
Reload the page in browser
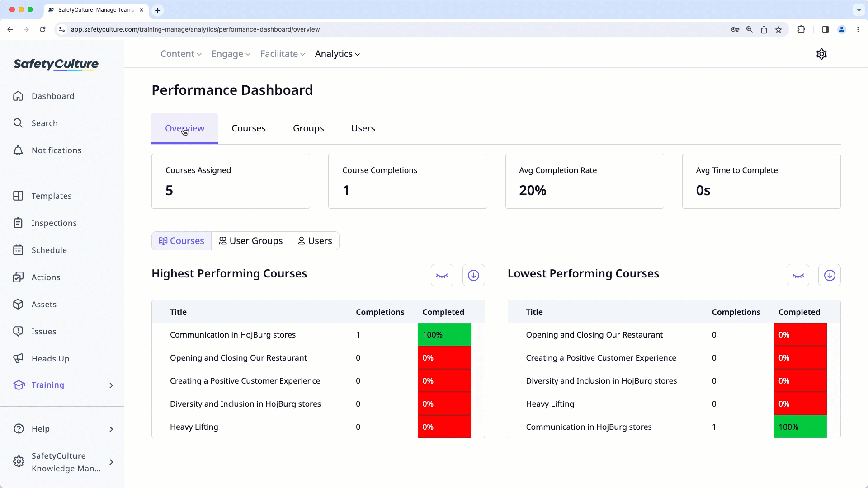pos(42,29)
